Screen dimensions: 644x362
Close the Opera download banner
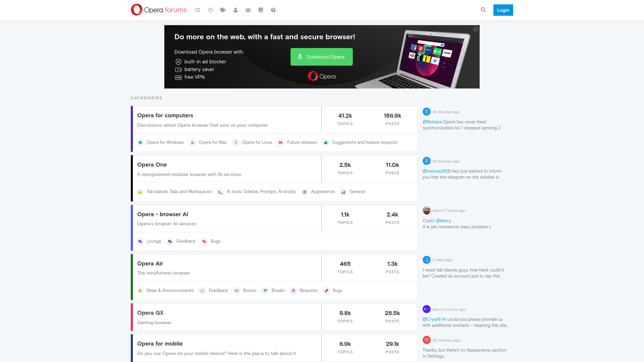pos(476,29)
